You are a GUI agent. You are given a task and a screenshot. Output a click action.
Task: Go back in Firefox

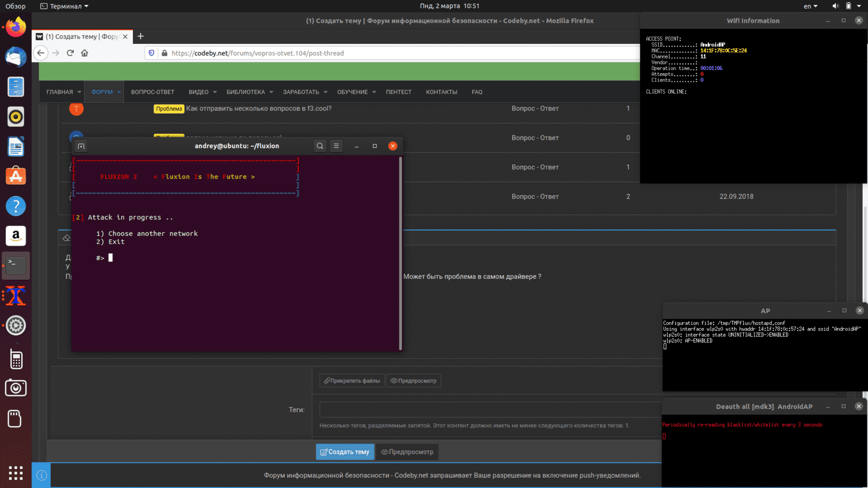41,53
